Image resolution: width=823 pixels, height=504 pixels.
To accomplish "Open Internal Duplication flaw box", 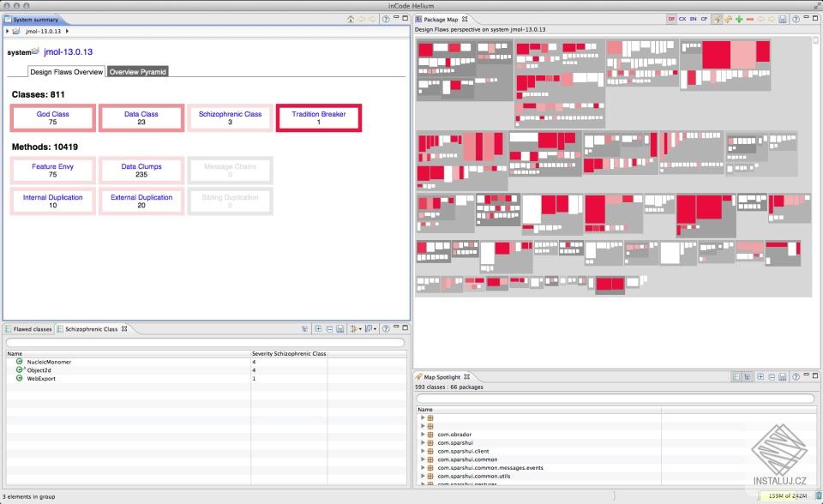I will point(52,201).
